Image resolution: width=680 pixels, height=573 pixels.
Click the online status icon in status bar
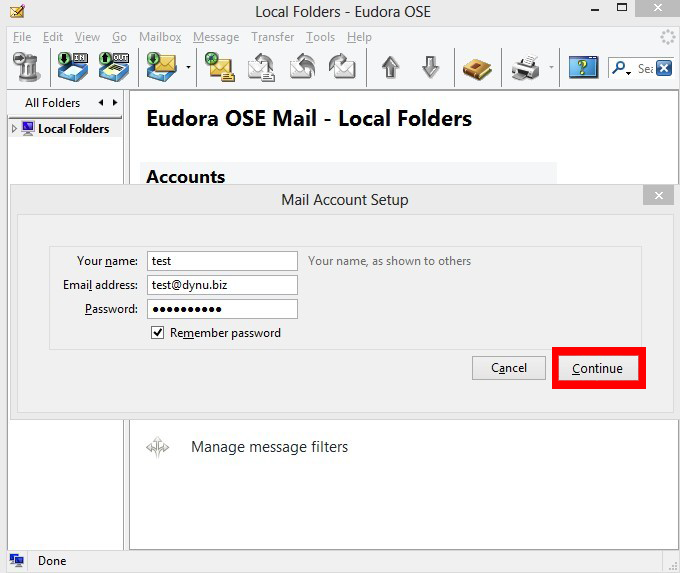point(17,560)
